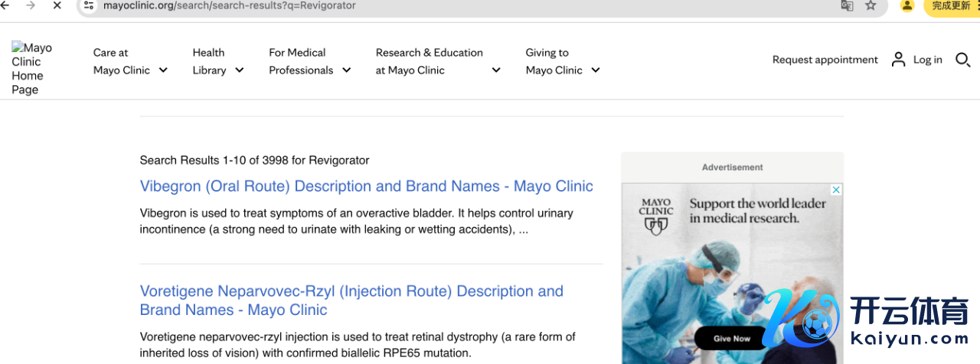Click the address bar URL field
The height and width of the screenshot is (364, 980).
(x=459, y=5)
